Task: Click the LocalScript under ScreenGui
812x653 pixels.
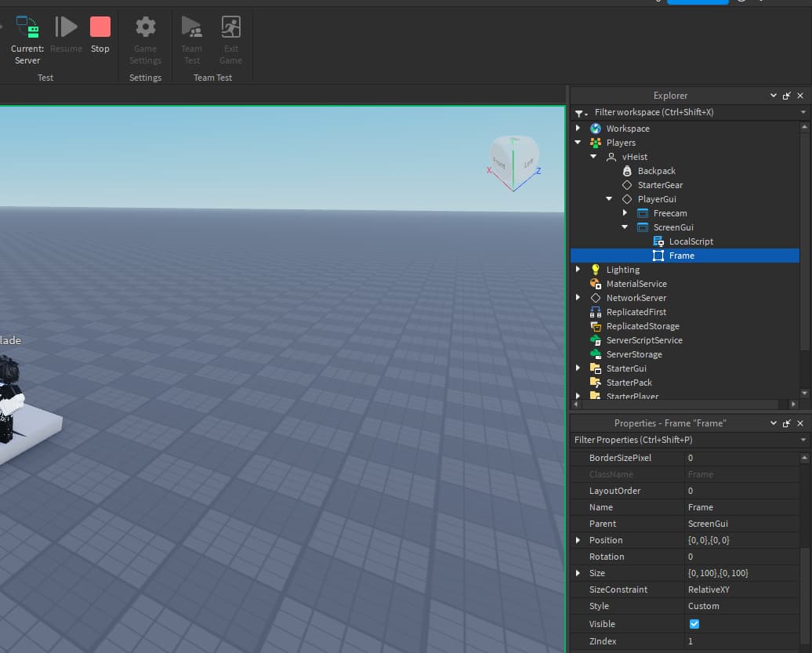Action: click(x=692, y=241)
